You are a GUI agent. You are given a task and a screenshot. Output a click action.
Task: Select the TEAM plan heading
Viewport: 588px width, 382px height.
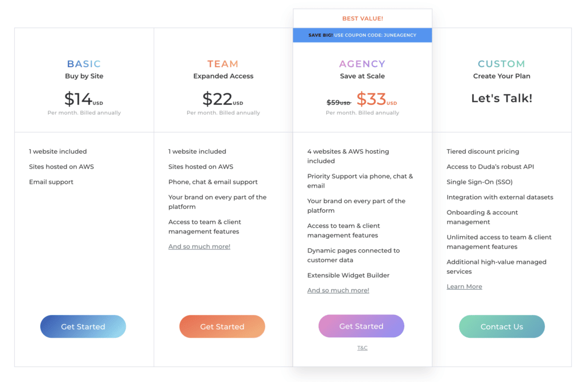[223, 64]
